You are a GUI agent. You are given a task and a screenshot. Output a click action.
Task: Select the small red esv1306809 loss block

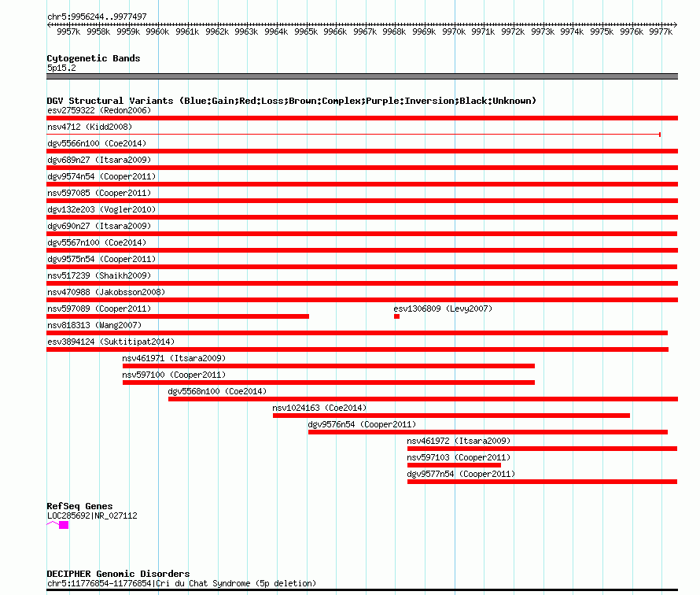click(x=397, y=316)
